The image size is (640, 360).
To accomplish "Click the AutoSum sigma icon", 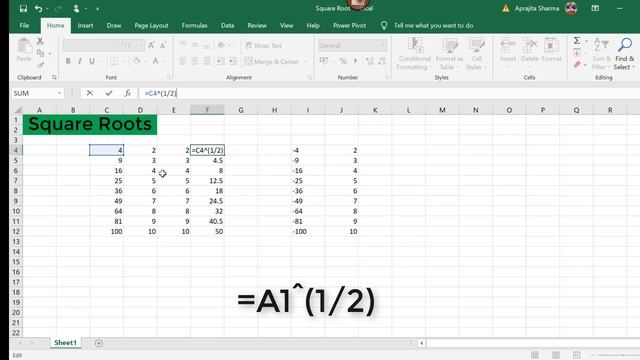I will [577, 41].
